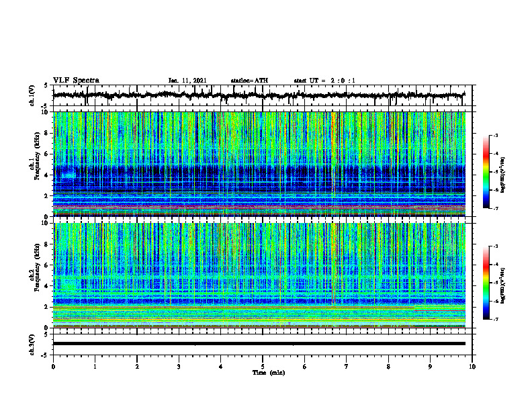Click the time axis tick label 10

pyautogui.click(x=472, y=367)
